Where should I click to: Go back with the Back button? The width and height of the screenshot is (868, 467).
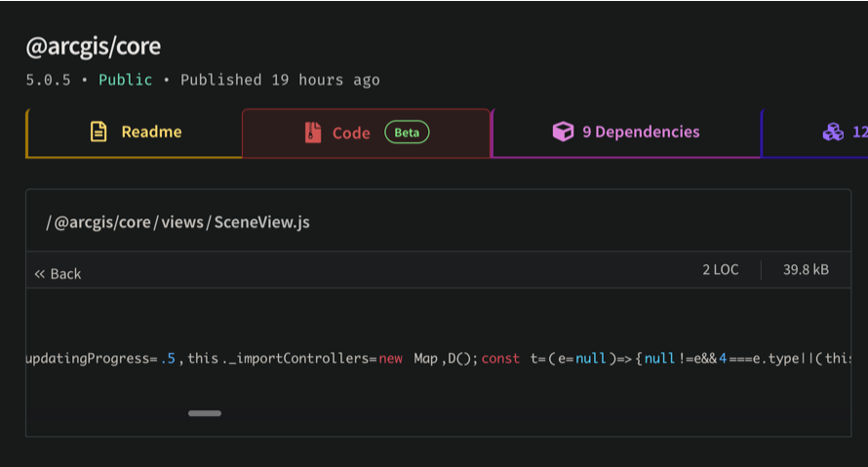tap(59, 274)
